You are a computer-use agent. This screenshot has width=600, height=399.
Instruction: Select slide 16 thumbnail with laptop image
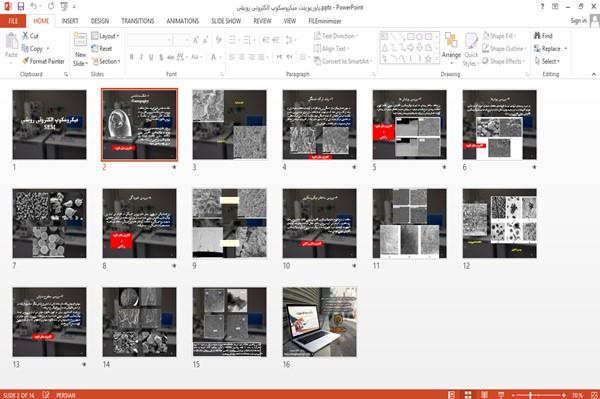(x=320, y=322)
